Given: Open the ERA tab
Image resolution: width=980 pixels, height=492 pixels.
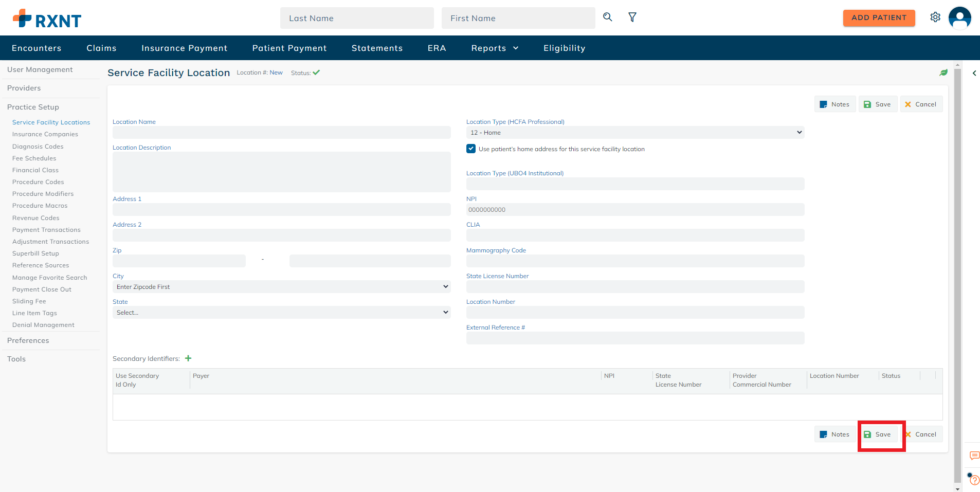Looking at the screenshot, I should tap(437, 48).
